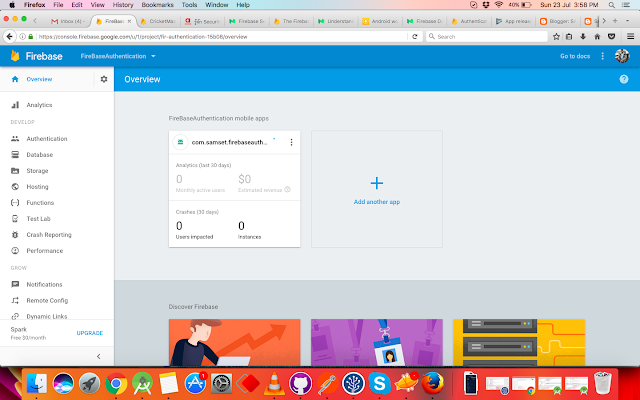Screen dimensions: 640x400
Task: Click the URL address bar
Action: point(222,37)
